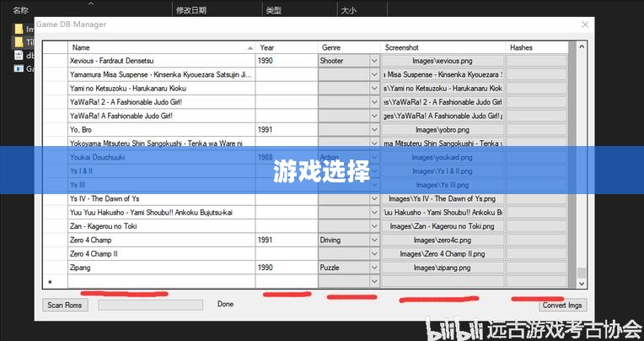The height and width of the screenshot is (341, 644).
Task: Select the top folder icon in file explorer
Action: (x=19, y=29)
